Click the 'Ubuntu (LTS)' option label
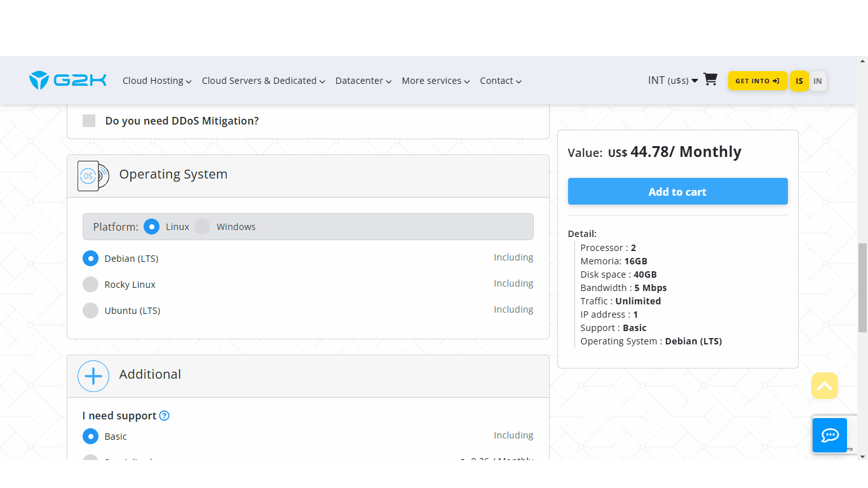The height and width of the screenshot is (488, 868). pos(132,311)
